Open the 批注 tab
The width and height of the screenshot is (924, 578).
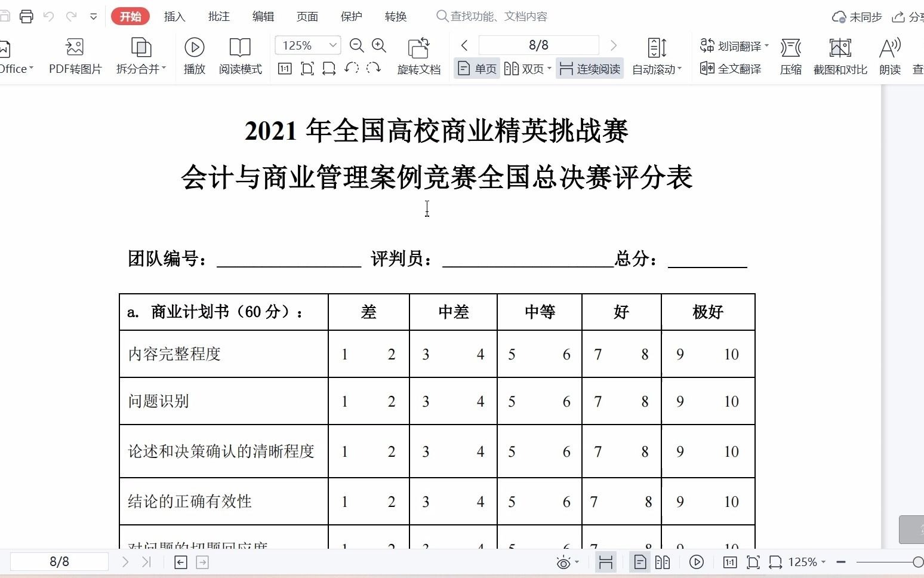point(218,16)
